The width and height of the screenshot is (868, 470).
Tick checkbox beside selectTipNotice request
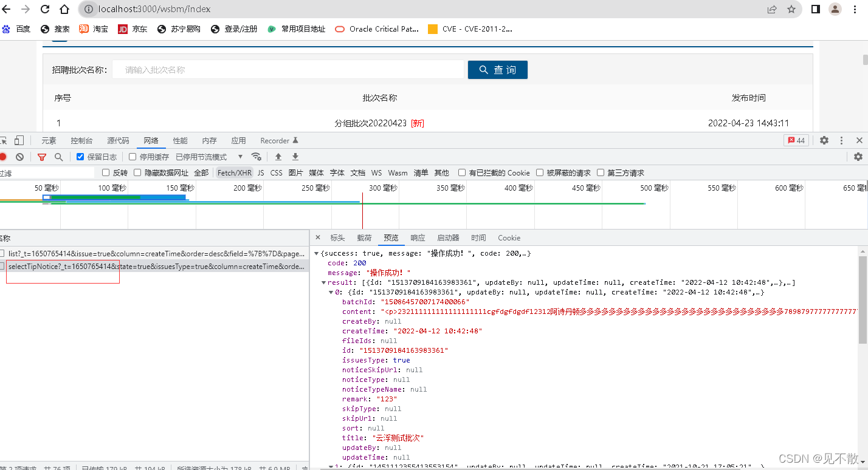[2, 266]
